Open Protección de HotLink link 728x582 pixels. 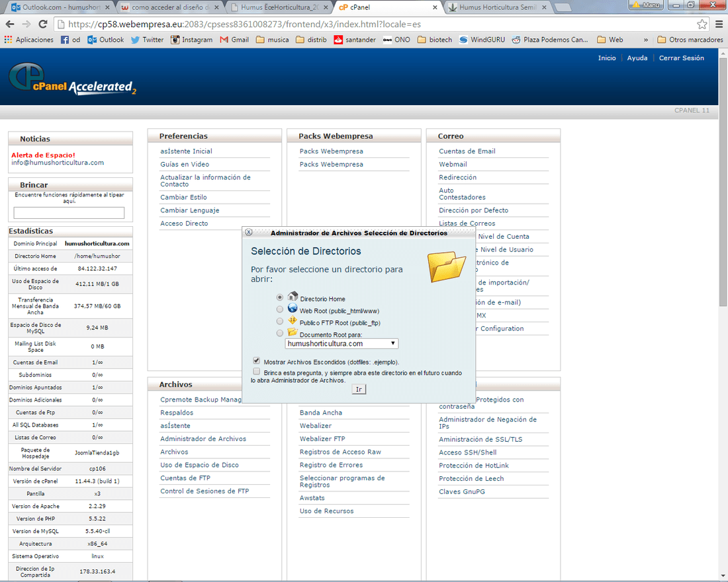pos(474,465)
